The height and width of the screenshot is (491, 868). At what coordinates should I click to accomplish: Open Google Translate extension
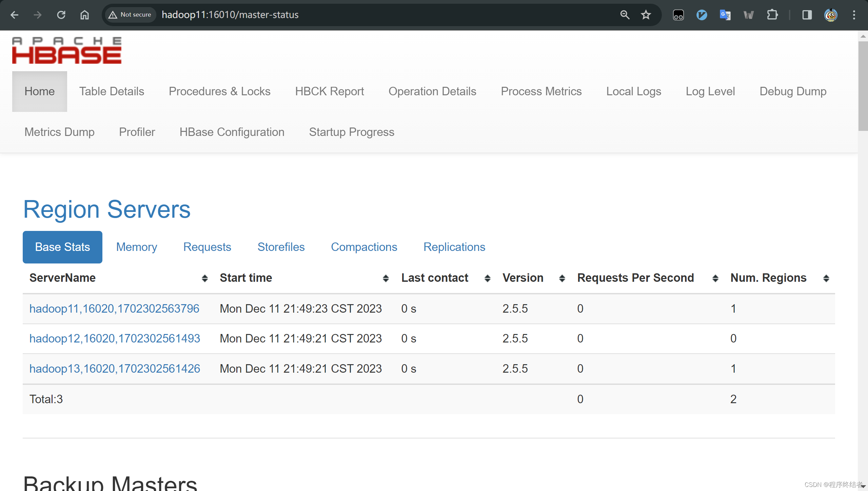725,15
